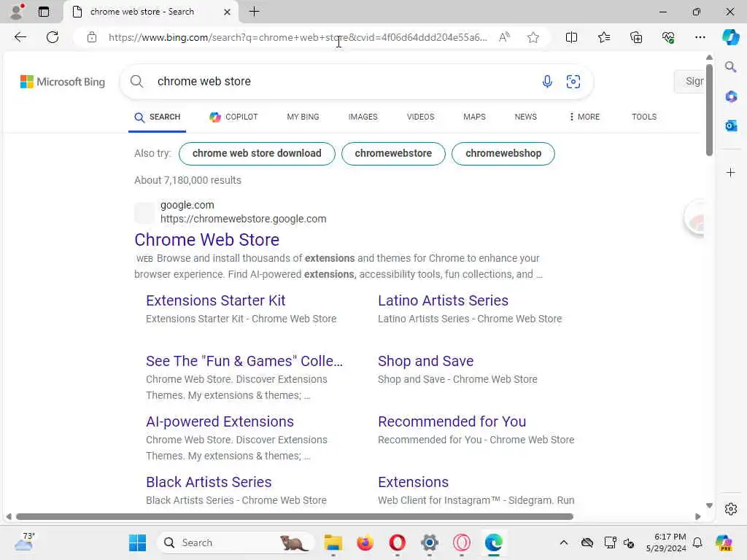The width and height of the screenshot is (747, 560).
Task: Click the vertical scrollbar thumb
Action: pyautogui.click(x=709, y=109)
